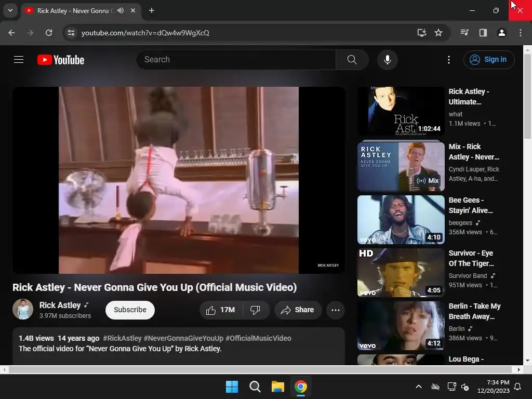Open Rick Astley channel name link

click(60, 305)
